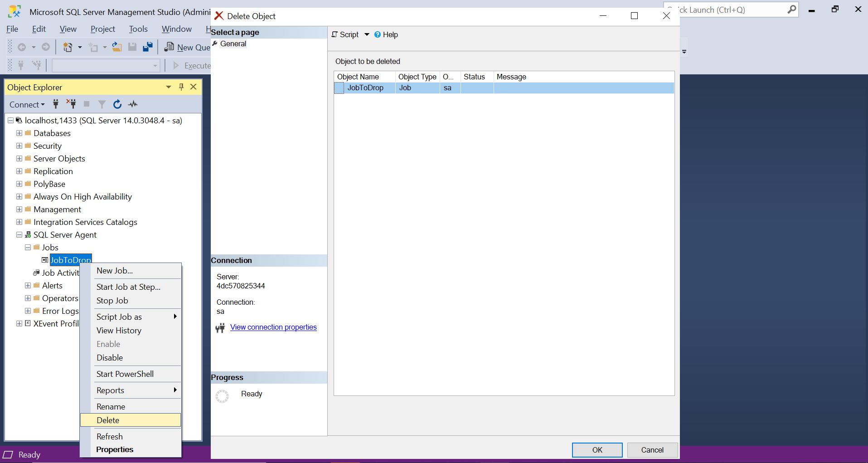868x463 pixels.
Task: Open a file using the Open File icon
Action: (x=116, y=47)
